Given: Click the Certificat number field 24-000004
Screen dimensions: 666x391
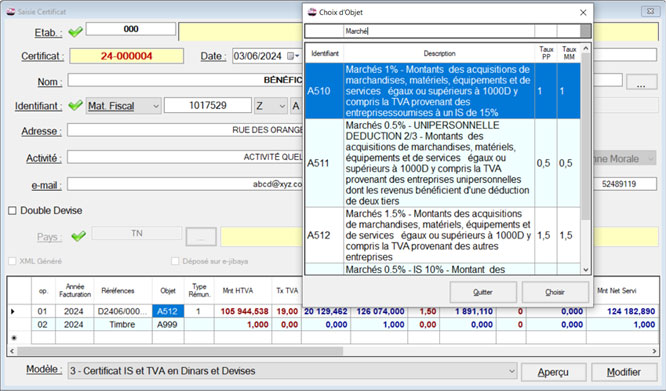Looking at the screenshot, I should [x=127, y=56].
